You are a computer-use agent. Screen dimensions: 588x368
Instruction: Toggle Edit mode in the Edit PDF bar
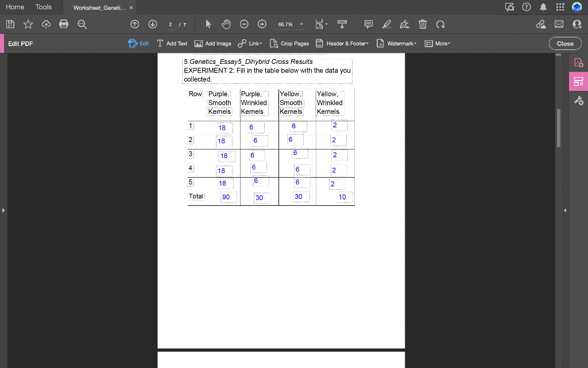pyautogui.click(x=138, y=43)
